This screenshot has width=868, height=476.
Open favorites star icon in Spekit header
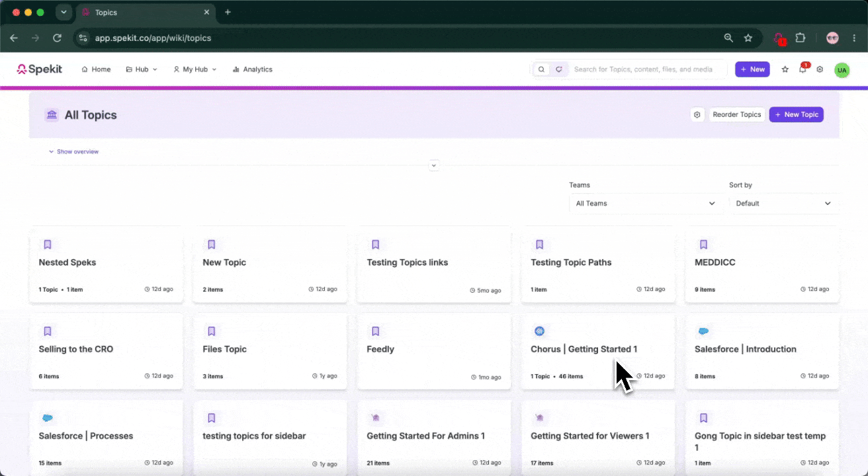[785, 69]
